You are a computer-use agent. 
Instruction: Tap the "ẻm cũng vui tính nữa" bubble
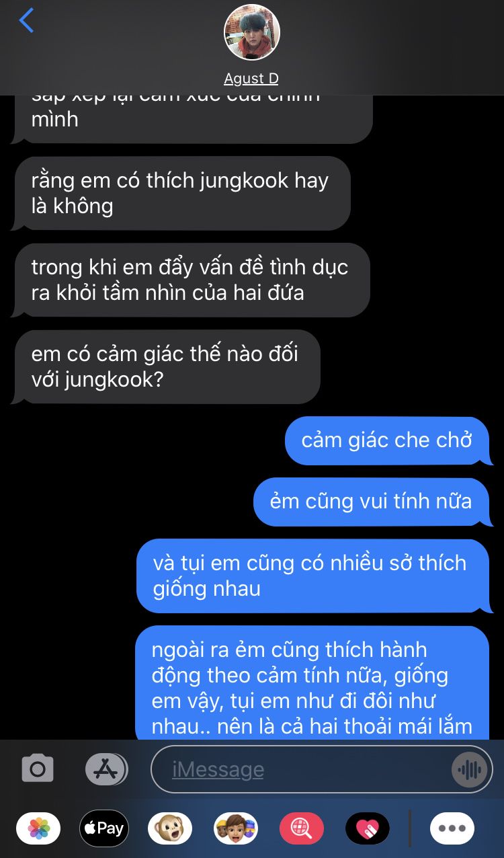coord(373,502)
